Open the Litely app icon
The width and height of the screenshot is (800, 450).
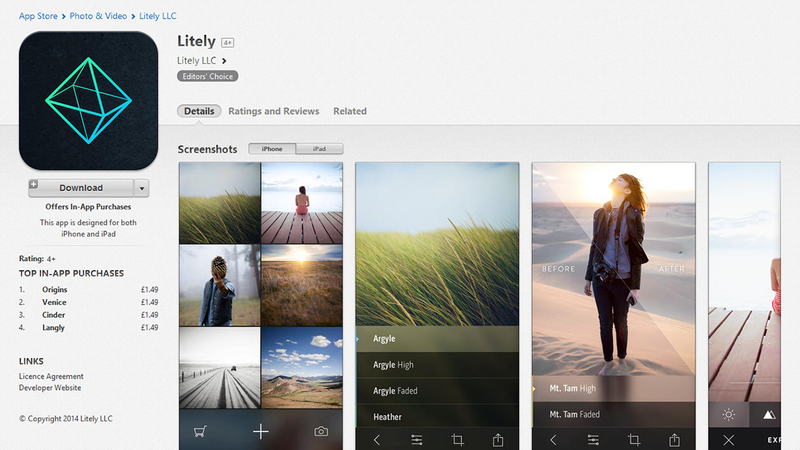click(88, 101)
